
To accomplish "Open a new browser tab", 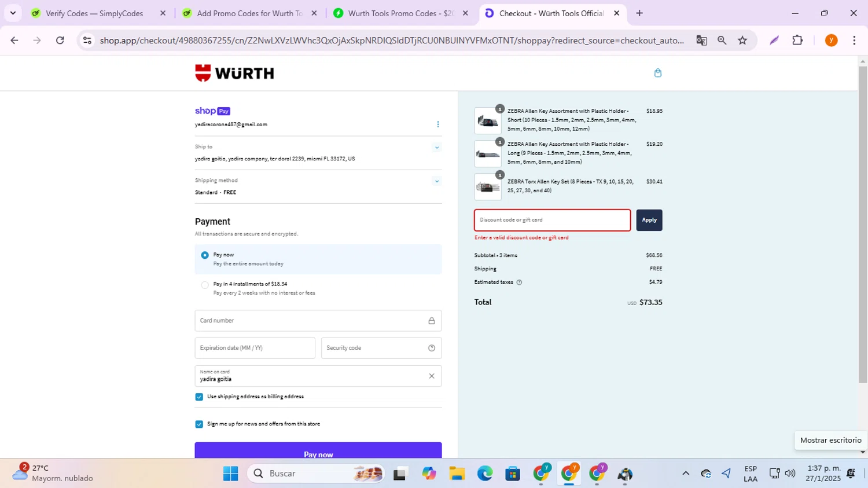I will [x=639, y=13].
